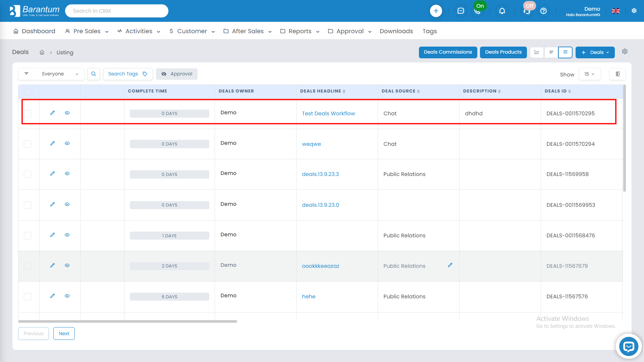Click the horizontal table scrollbar

pos(127,321)
